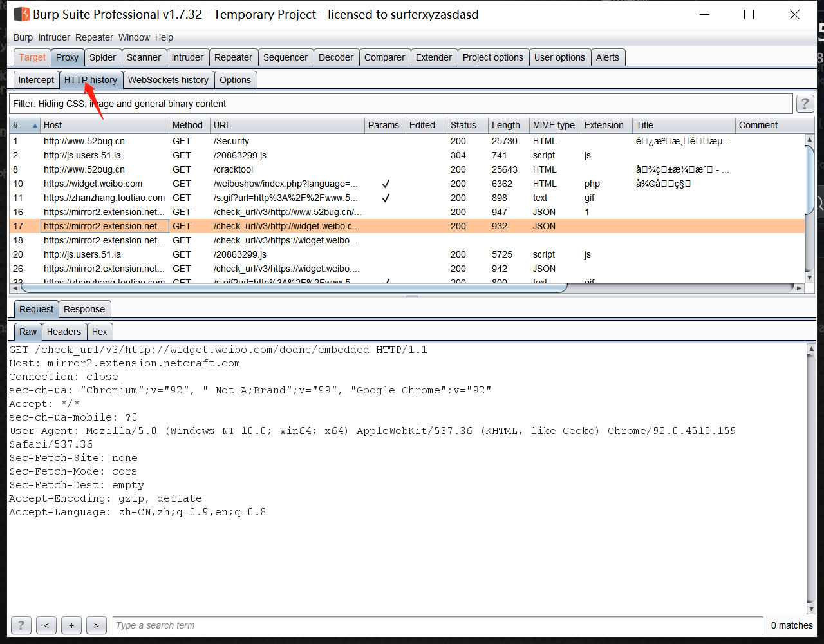
Task: Open the Help menu
Action: [164, 37]
